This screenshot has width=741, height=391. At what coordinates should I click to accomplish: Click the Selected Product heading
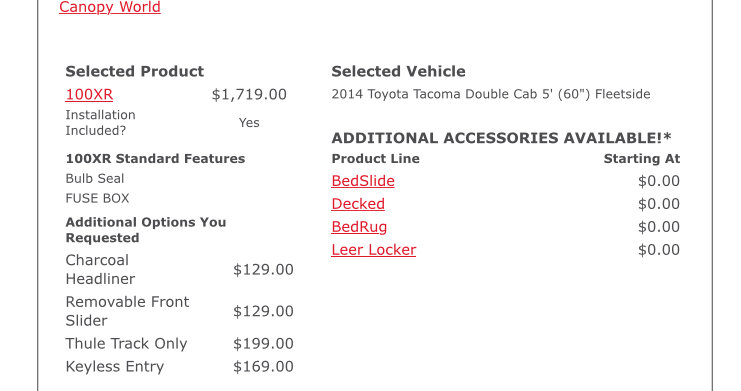135,71
